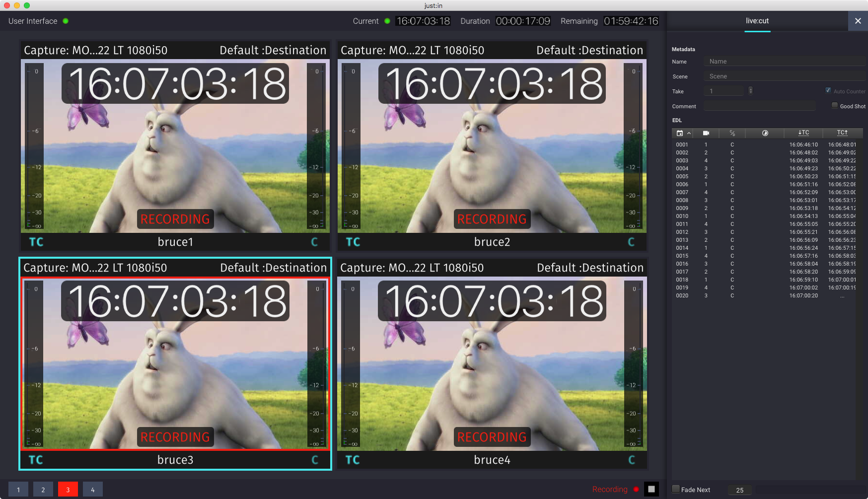Screen dimensions: 868x499
Task: Click bruce2 Capture: MO...22 LT 1080i50 label
Action: pyautogui.click(x=412, y=50)
